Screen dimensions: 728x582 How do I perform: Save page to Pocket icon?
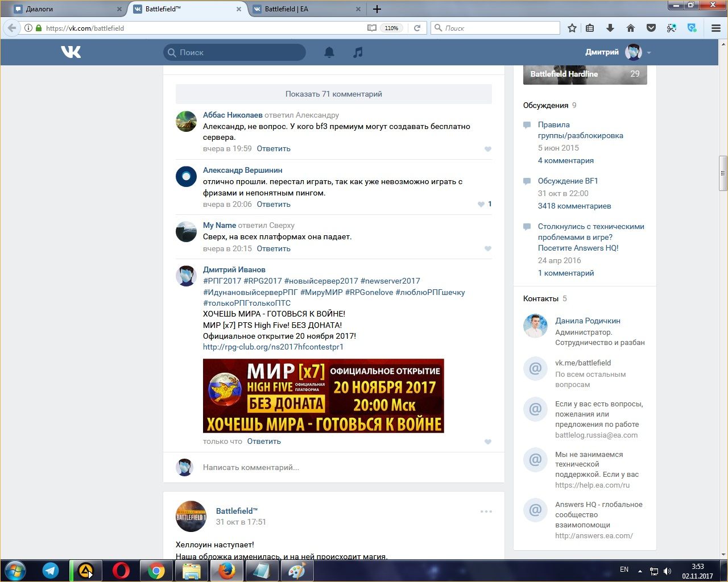651,28
